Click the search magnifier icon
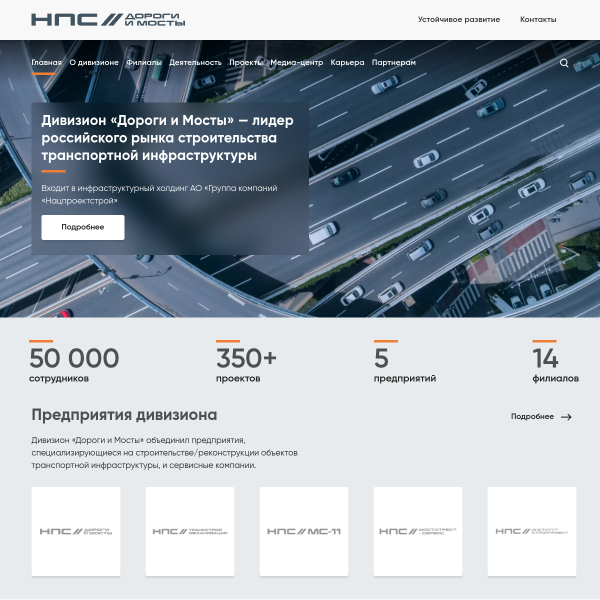Image resolution: width=600 pixels, height=600 pixels. tap(564, 63)
